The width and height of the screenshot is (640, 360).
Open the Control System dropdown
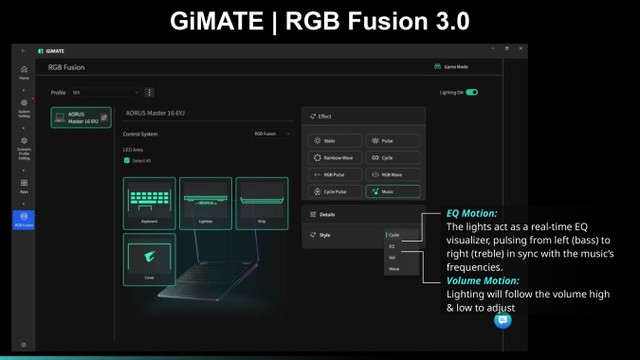pyautogui.click(x=271, y=134)
